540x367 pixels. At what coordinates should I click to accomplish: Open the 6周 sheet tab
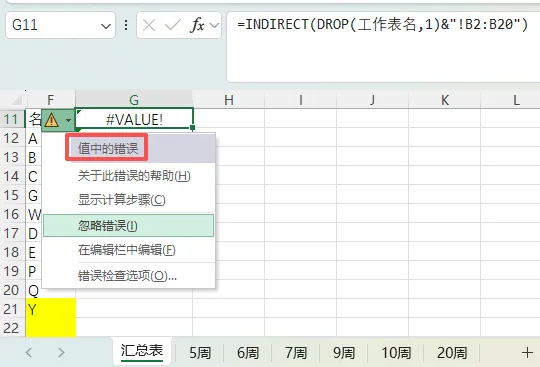[x=248, y=353]
